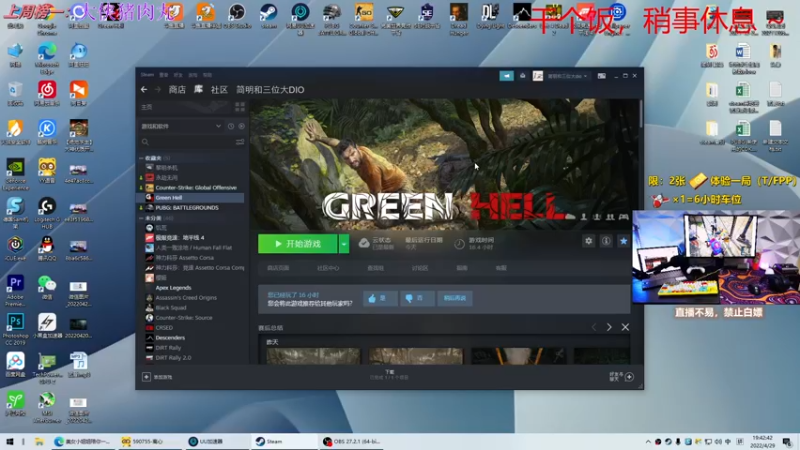Toggle Green Hell favorite star

click(623, 241)
